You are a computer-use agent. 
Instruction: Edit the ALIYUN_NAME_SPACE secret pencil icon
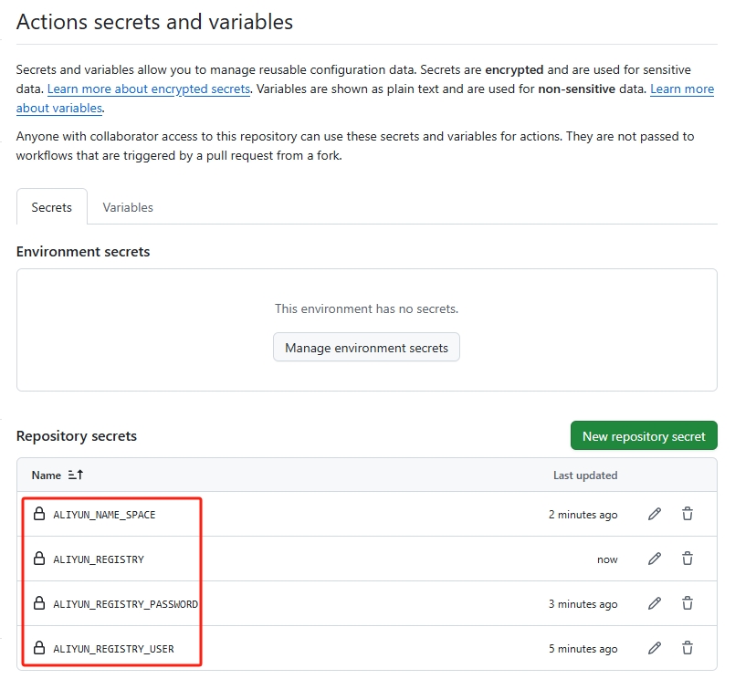654,515
